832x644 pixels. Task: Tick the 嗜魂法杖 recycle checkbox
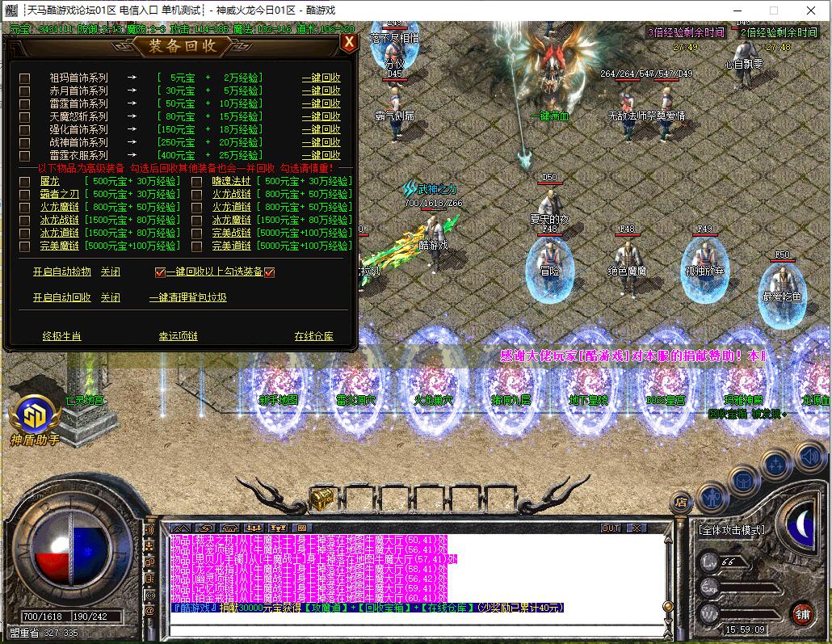tap(197, 182)
